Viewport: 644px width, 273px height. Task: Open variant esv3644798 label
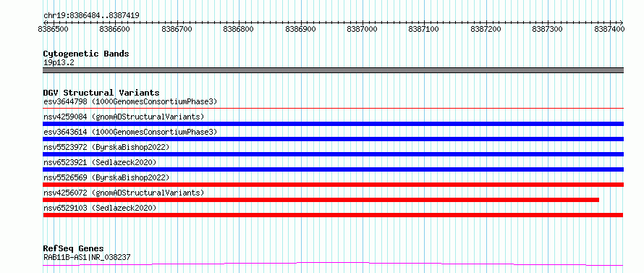click(x=130, y=101)
